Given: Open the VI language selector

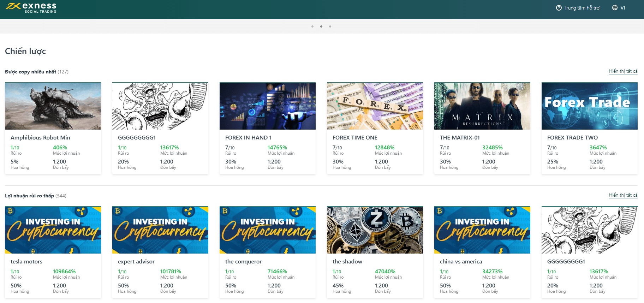Looking at the screenshot, I should click(x=622, y=8).
